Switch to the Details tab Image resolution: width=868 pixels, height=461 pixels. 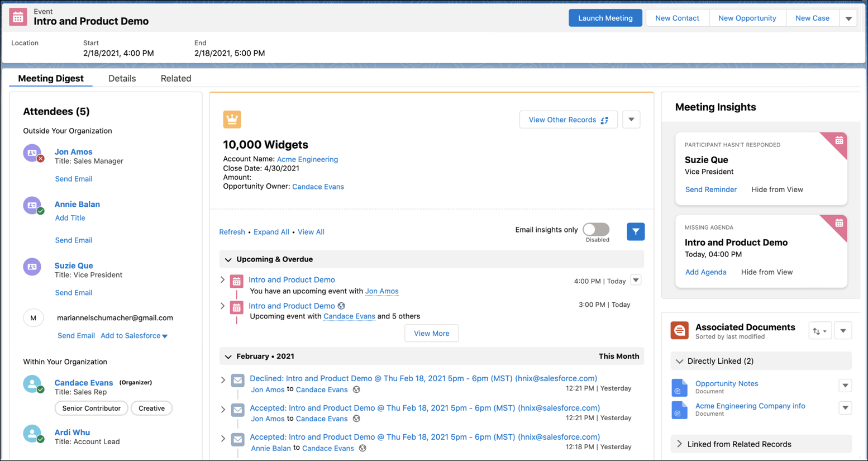(122, 78)
